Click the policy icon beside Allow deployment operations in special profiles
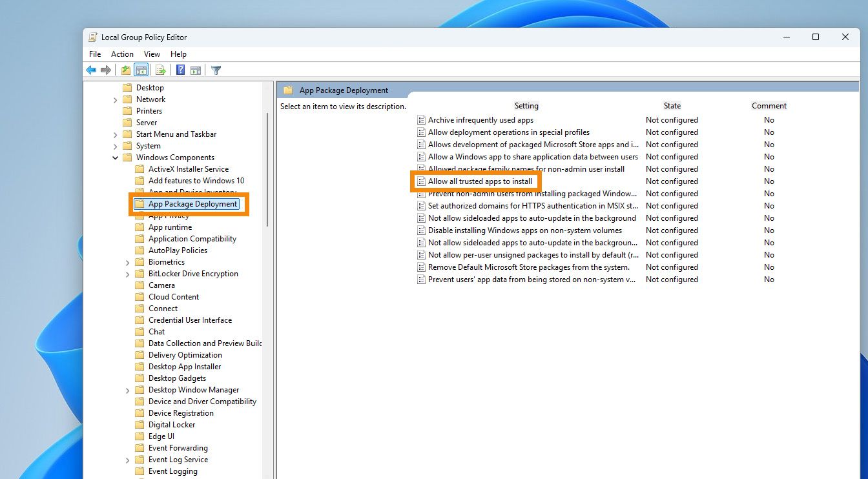This screenshot has height=479, width=868. point(421,132)
